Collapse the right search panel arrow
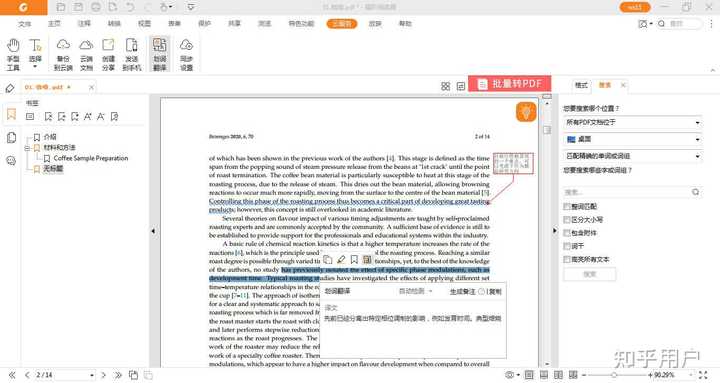The width and height of the screenshot is (720, 383). pyautogui.click(x=554, y=231)
